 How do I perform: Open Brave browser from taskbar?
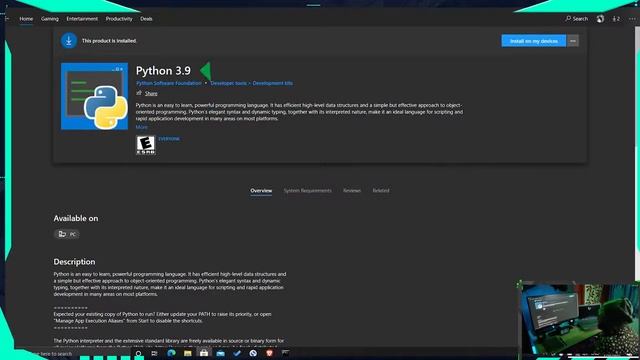point(269,353)
